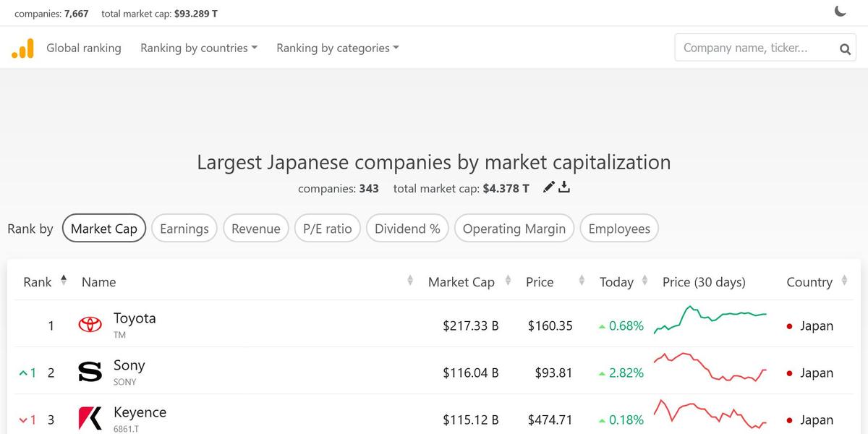Open the Ranking by categories dropdown
The width and height of the screenshot is (868, 434).
(x=336, y=48)
